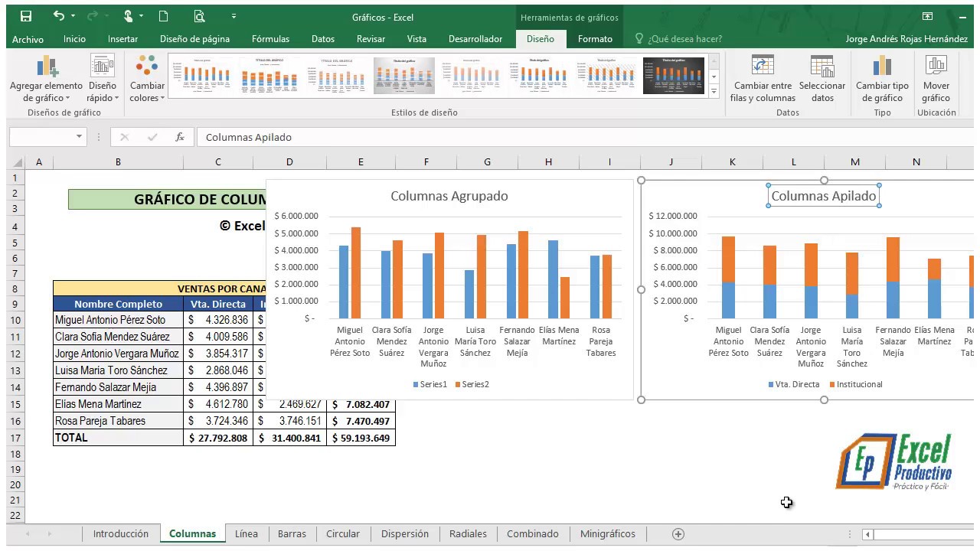Click the Insert function fx icon
Image resolution: width=980 pixels, height=551 pixels.
tap(180, 137)
